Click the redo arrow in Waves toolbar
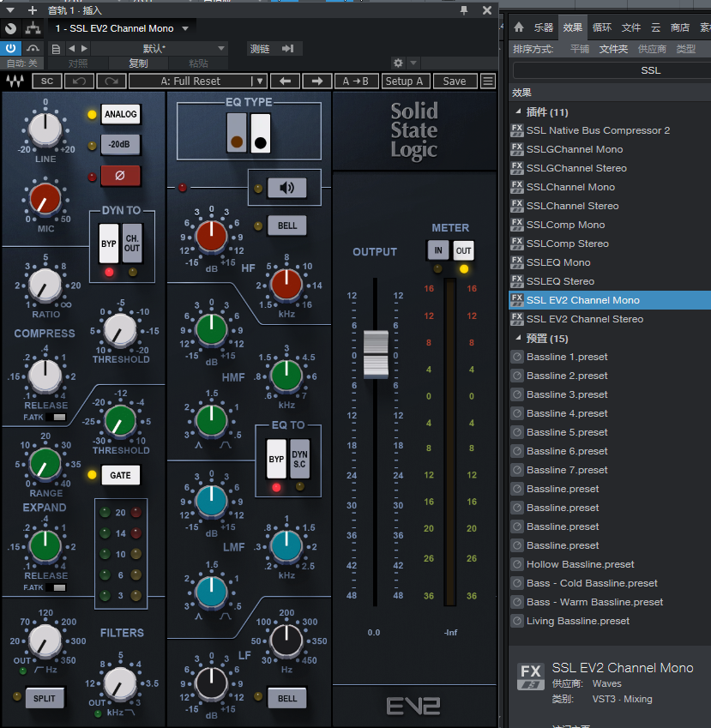Screen dimensions: 711x728 (x=111, y=81)
